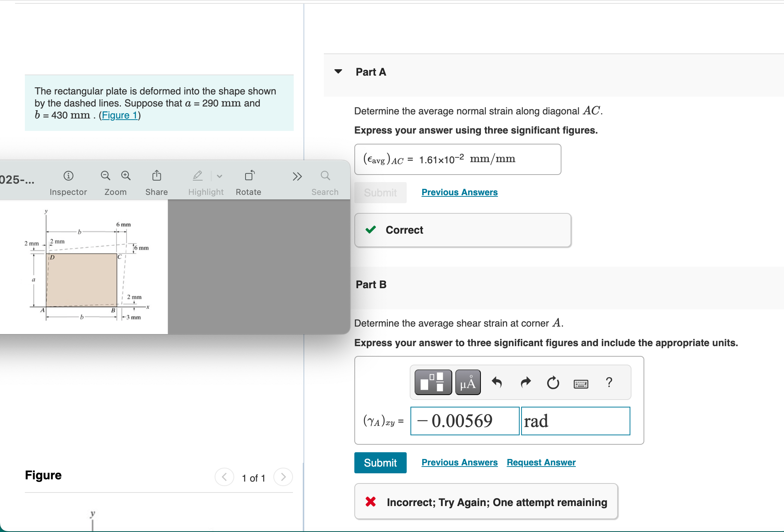
Task: Rotate the image with Rotate icon
Action: pyautogui.click(x=250, y=176)
